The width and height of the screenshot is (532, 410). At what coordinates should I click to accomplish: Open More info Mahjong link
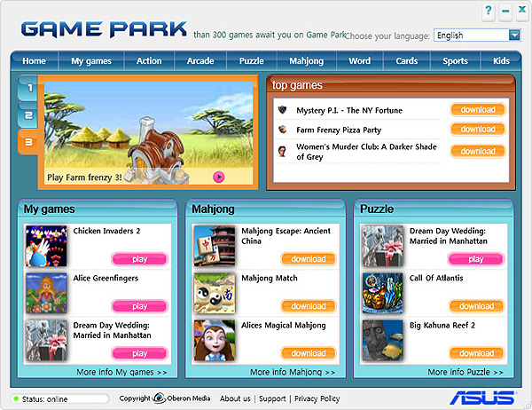click(293, 373)
